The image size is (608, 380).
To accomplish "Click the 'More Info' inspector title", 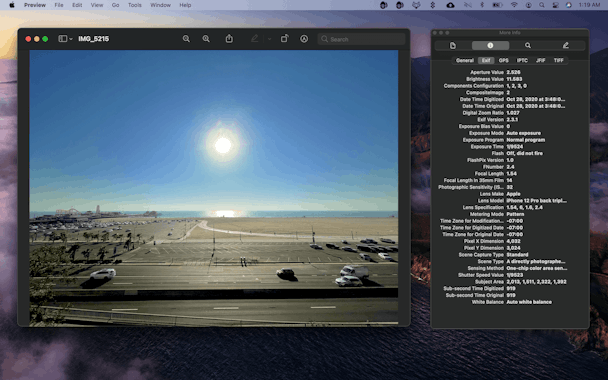I will (510, 33).
